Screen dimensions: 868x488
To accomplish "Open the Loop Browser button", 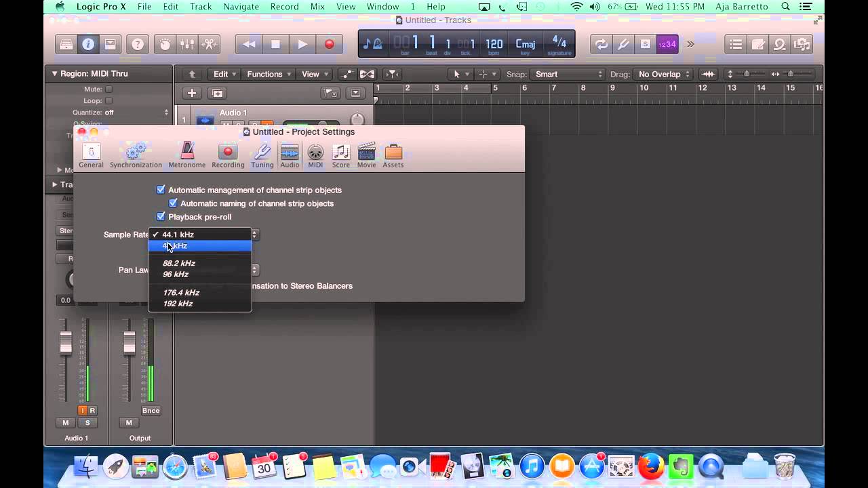I will (x=780, y=44).
